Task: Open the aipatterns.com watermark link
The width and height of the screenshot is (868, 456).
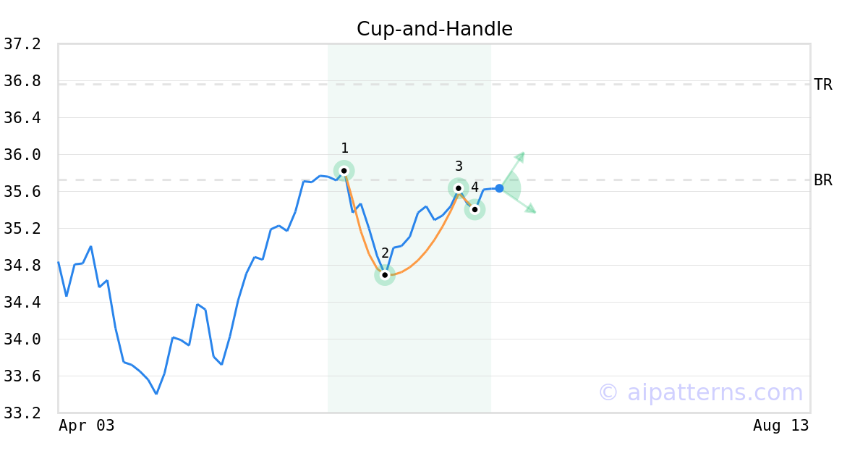Action: pos(700,392)
